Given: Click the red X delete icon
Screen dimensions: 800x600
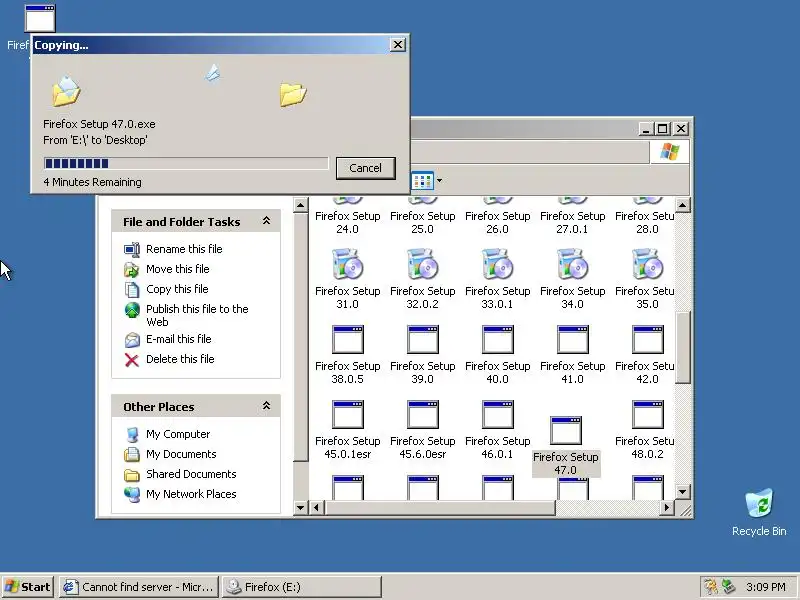Looking at the screenshot, I should tap(132, 360).
